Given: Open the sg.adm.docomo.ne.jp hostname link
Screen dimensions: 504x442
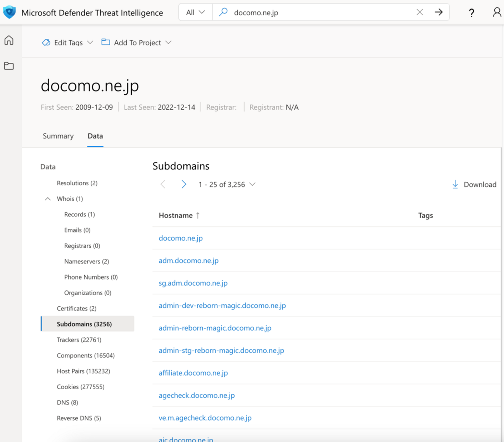Looking at the screenshot, I should (x=193, y=283).
